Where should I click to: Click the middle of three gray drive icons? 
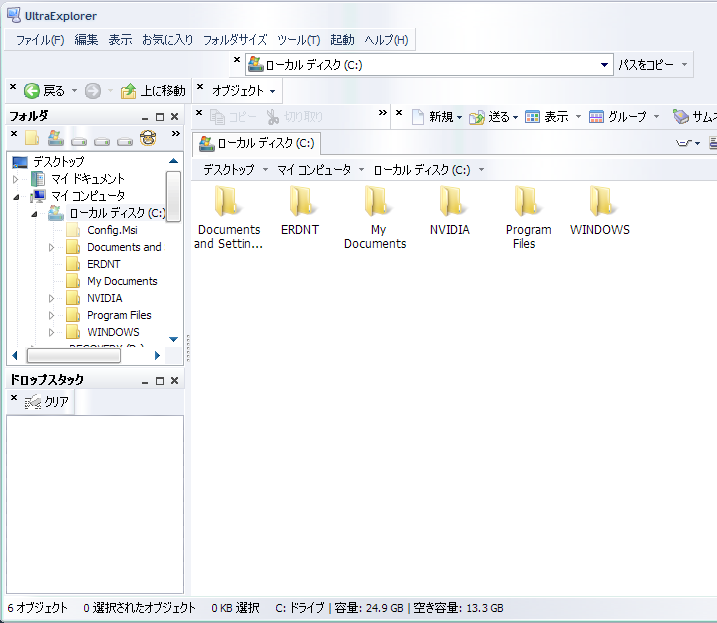[x=102, y=141]
